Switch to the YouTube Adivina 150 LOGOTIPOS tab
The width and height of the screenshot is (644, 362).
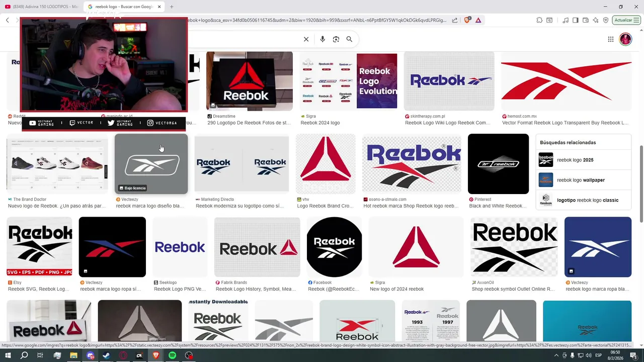[41, 7]
